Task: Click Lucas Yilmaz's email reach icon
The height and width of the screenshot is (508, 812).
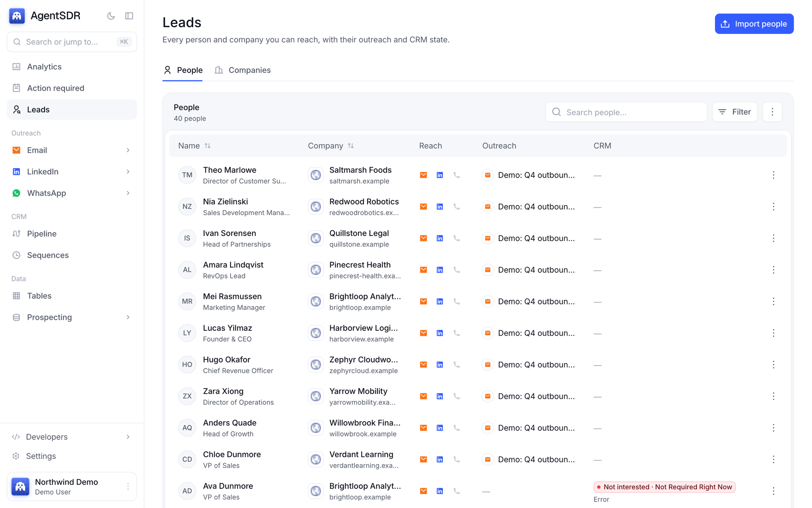Action: click(x=423, y=333)
